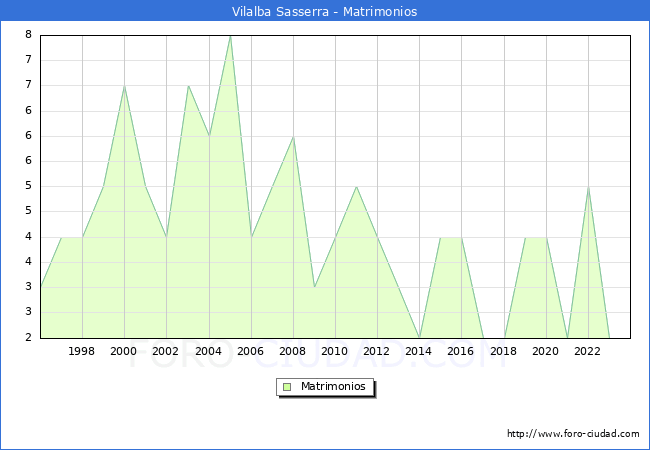Click the 2014 x-axis label
650x450 pixels.
pyautogui.click(x=419, y=351)
